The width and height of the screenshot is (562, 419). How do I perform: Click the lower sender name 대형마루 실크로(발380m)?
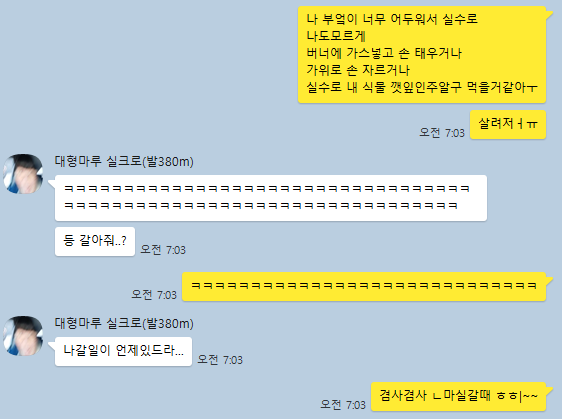pos(124,323)
